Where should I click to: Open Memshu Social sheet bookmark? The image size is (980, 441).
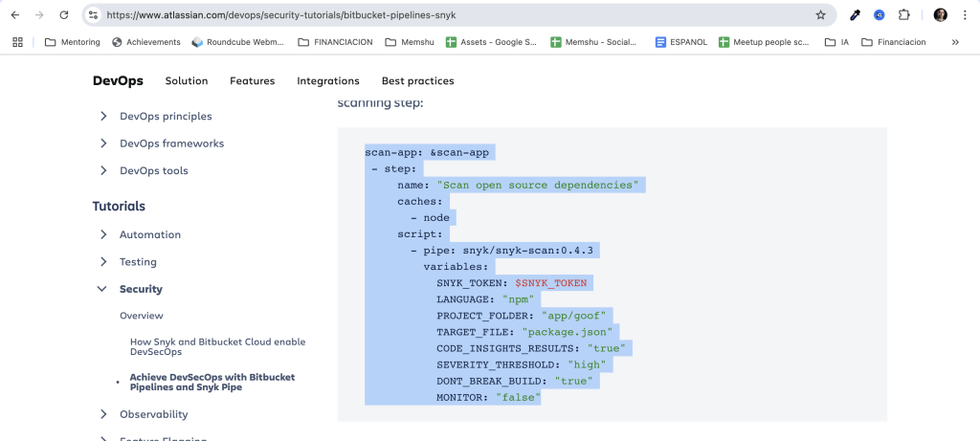pyautogui.click(x=593, y=42)
